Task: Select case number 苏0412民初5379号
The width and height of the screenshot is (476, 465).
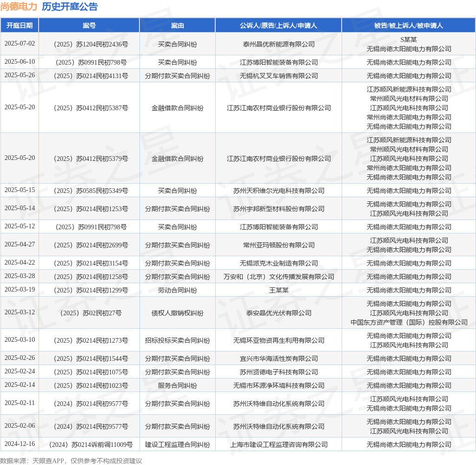Action: 91,159
